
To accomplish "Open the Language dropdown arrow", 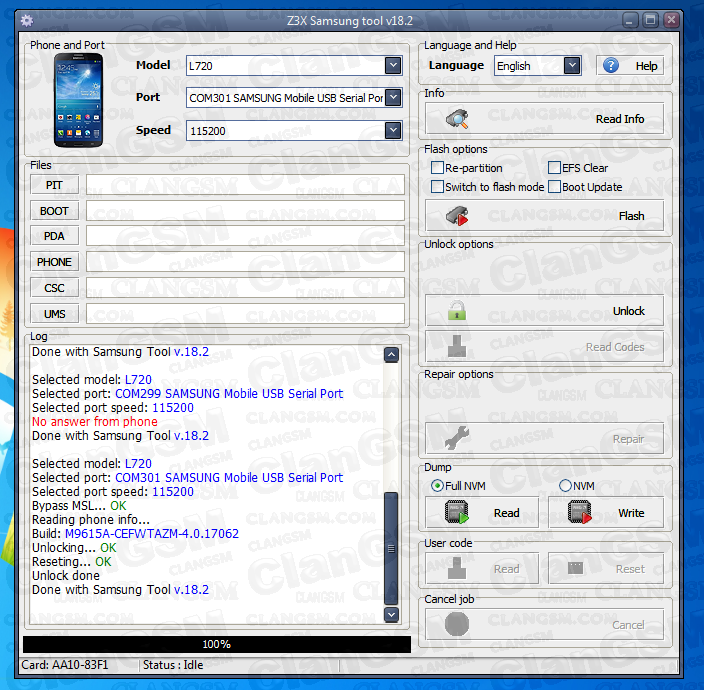I will click(x=572, y=66).
